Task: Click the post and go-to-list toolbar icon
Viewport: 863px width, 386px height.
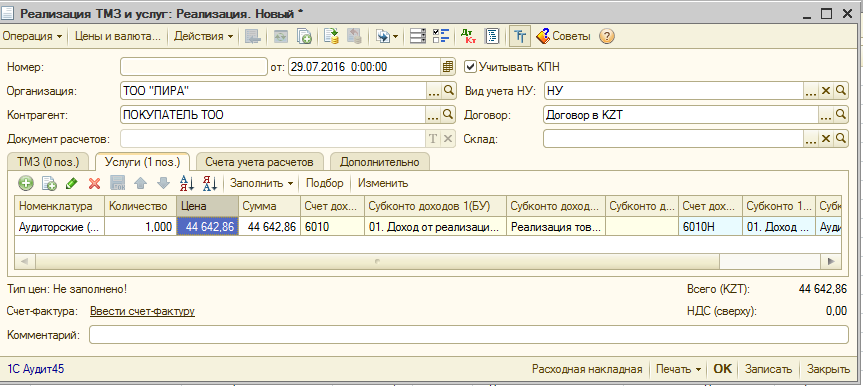Action: click(253, 36)
